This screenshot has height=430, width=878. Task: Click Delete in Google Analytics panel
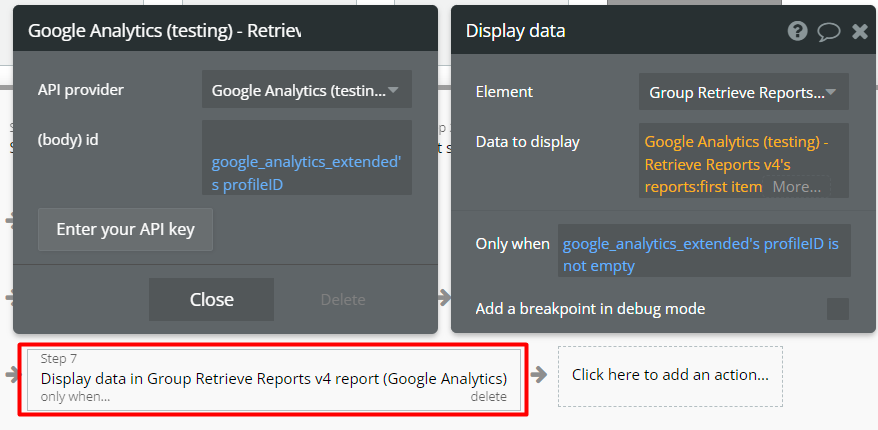point(343,300)
